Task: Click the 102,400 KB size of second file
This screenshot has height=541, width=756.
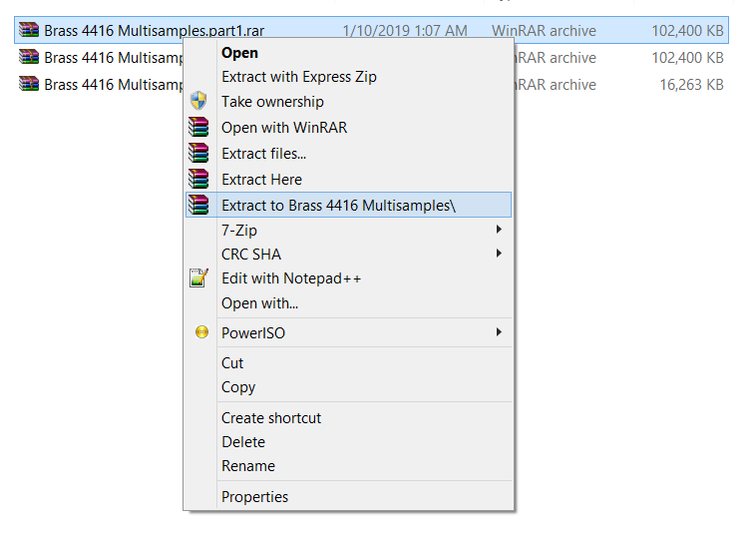Action: click(687, 58)
